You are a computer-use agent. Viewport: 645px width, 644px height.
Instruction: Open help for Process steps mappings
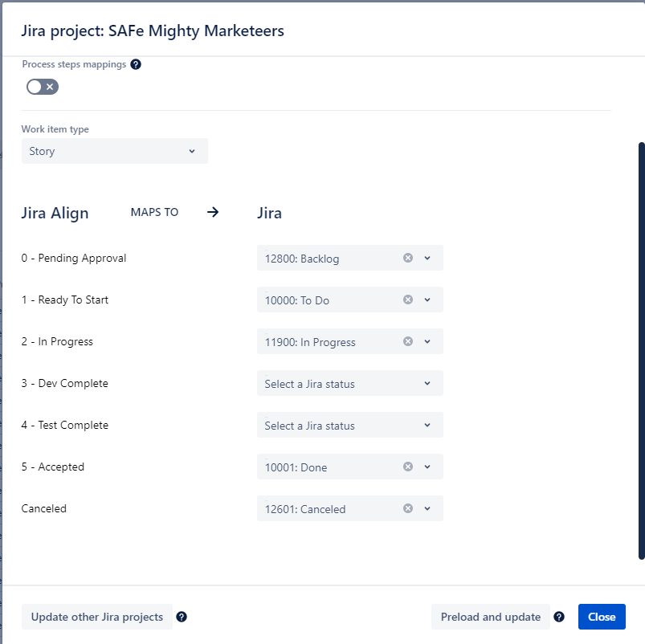[x=135, y=64]
